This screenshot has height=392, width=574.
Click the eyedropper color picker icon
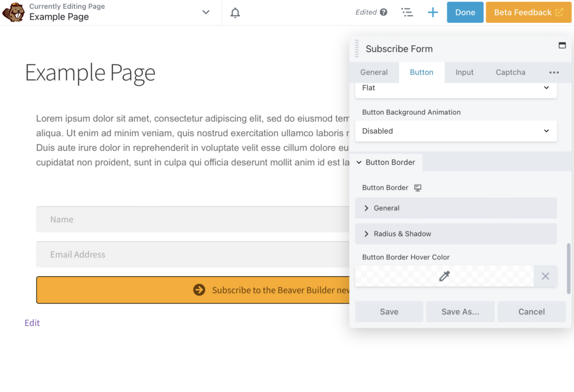click(x=444, y=276)
